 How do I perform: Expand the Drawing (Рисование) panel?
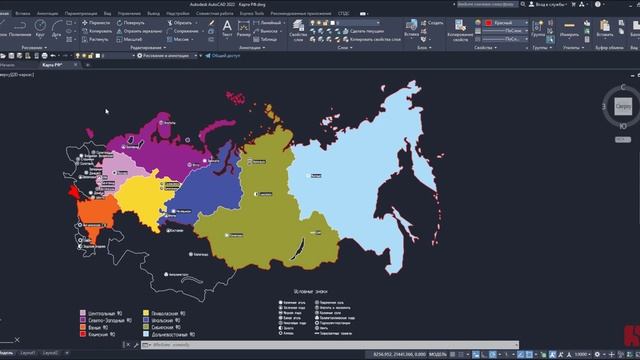click(x=34, y=48)
